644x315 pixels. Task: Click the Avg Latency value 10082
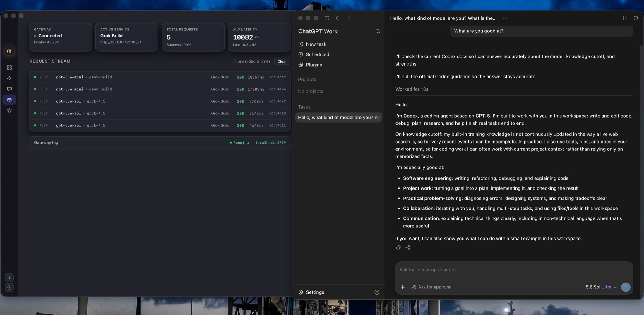click(243, 37)
